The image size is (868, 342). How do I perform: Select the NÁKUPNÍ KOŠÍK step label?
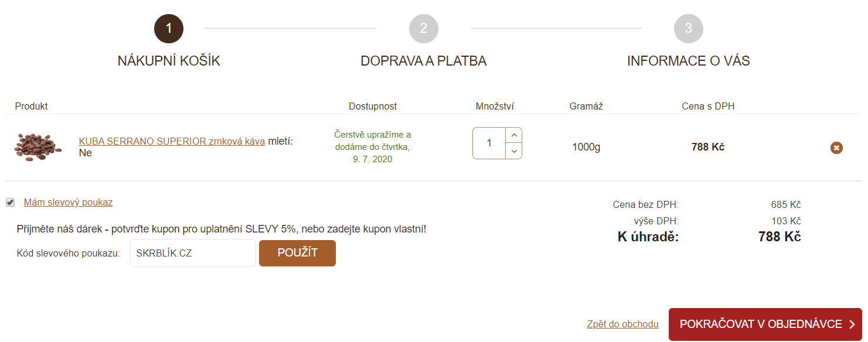(x=169, y=61)
